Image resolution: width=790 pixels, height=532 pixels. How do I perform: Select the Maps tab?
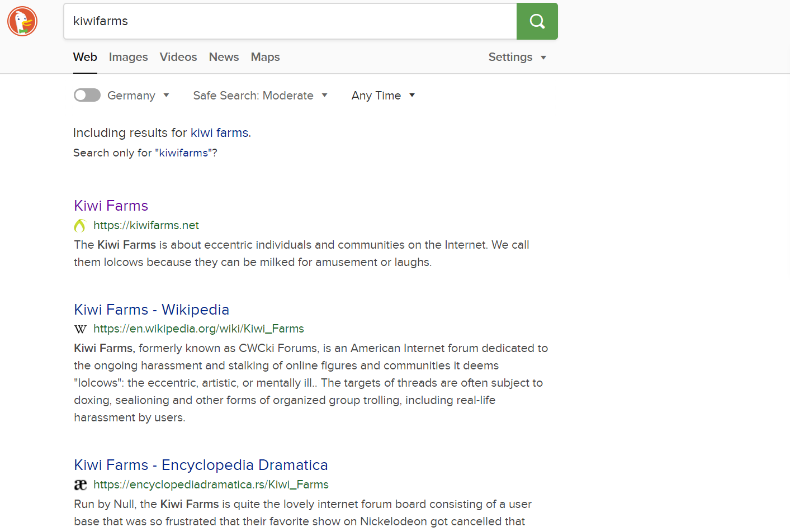pyautogui.click(x=265, y=57)
